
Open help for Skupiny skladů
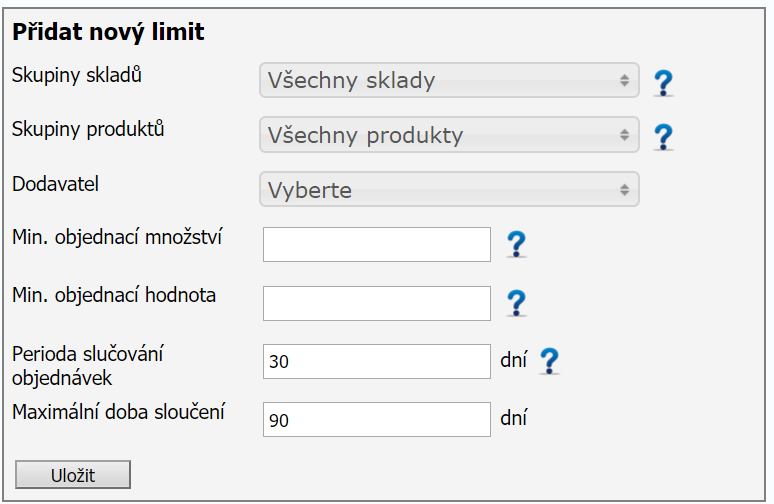point(663,83)
